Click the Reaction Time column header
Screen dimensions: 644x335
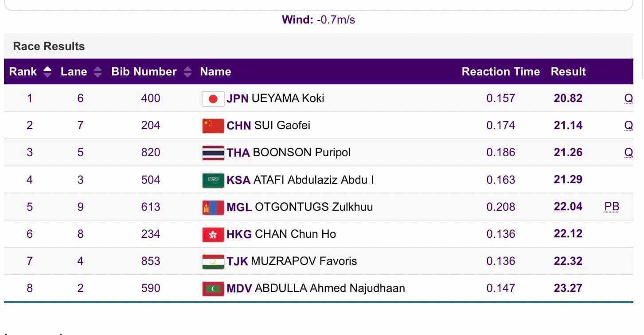[500, 72]
